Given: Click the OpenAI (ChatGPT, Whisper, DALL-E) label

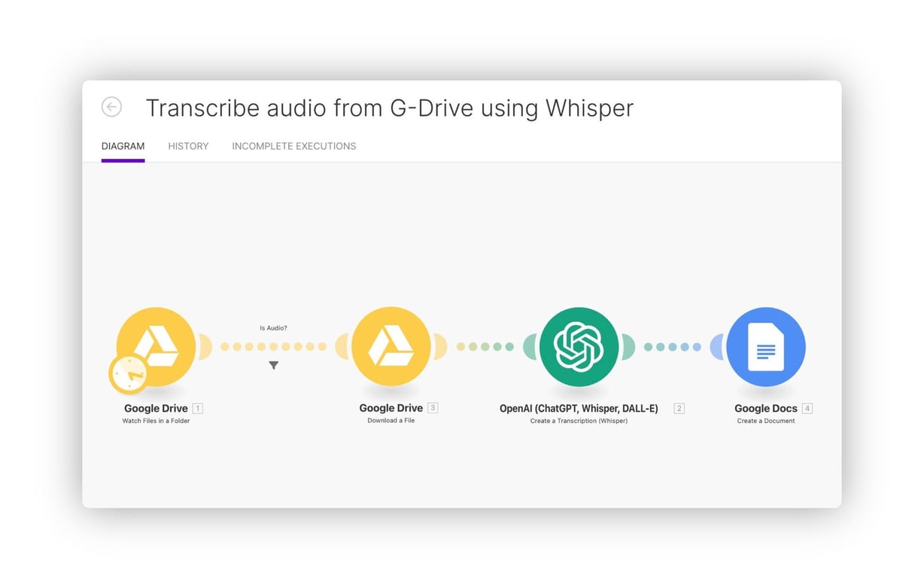Looking at the screenshot, I should pos(579,409).
